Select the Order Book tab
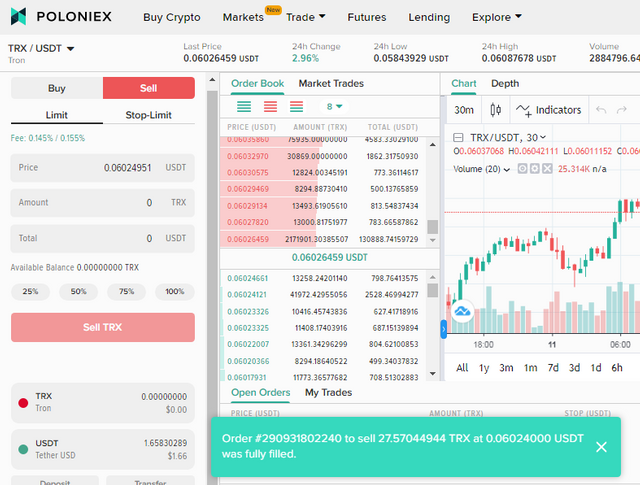This screenshot has height=485, width=640. click(258, 84)
